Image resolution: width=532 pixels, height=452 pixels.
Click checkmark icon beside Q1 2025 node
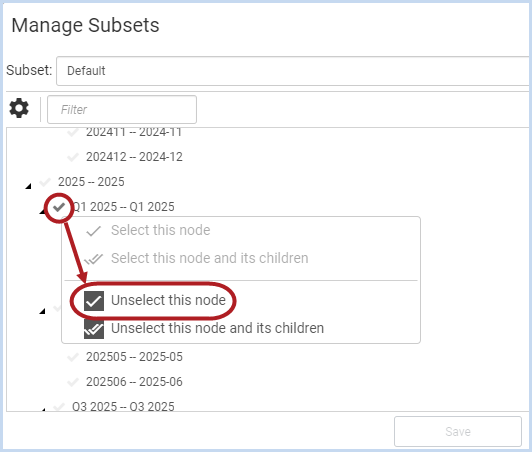59,207
